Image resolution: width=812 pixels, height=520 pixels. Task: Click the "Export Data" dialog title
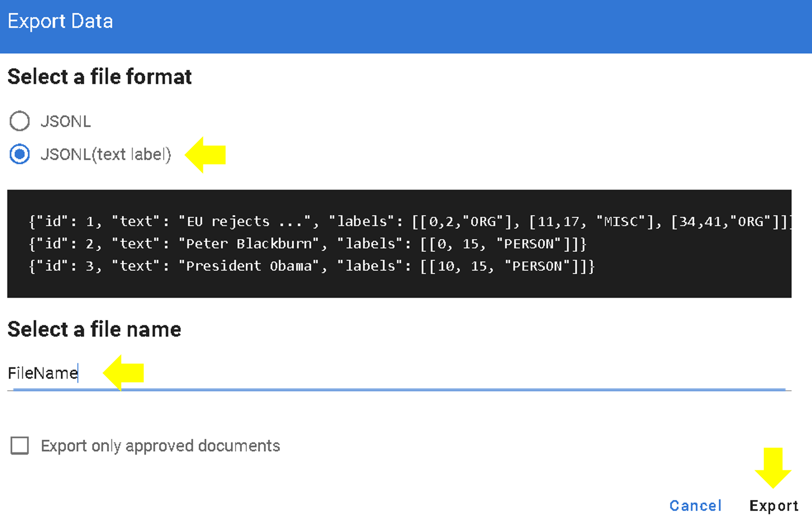pos(60,22)
